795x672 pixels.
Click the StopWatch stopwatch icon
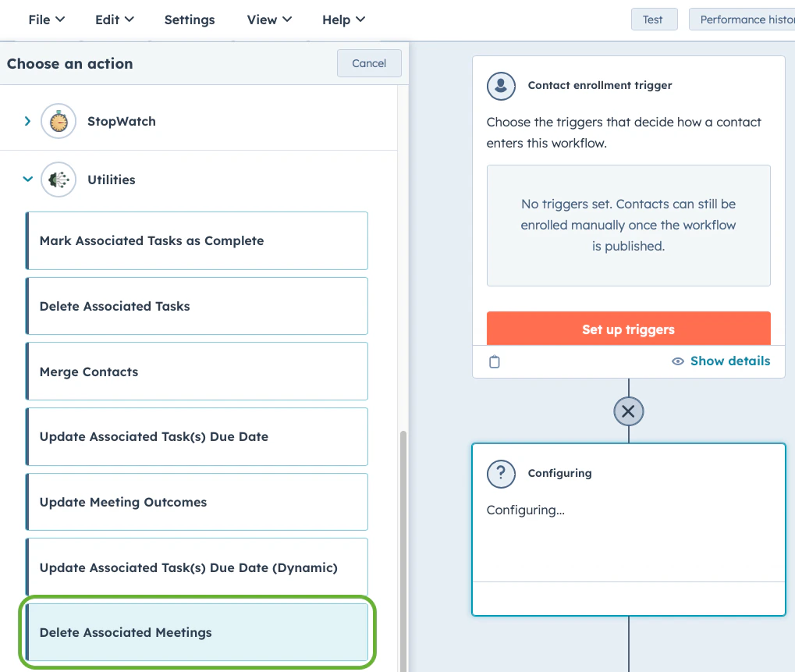point(59,122)
